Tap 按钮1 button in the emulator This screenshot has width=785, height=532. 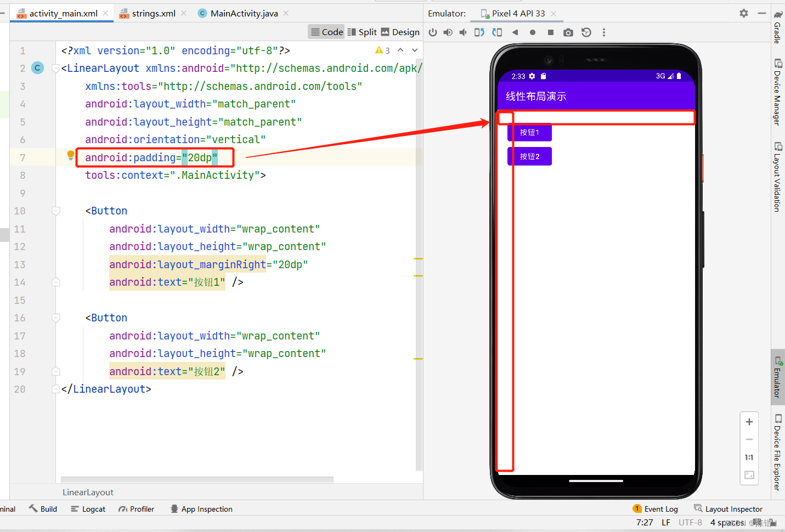tap(529, 132)
